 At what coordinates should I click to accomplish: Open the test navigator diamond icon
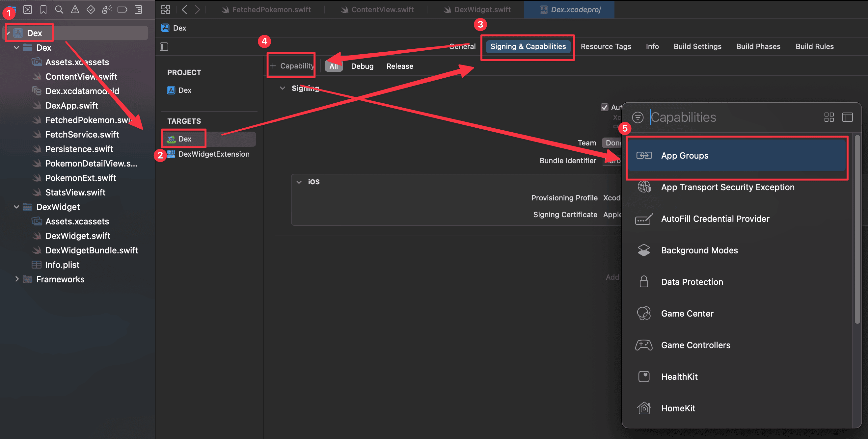pos(91,10)
